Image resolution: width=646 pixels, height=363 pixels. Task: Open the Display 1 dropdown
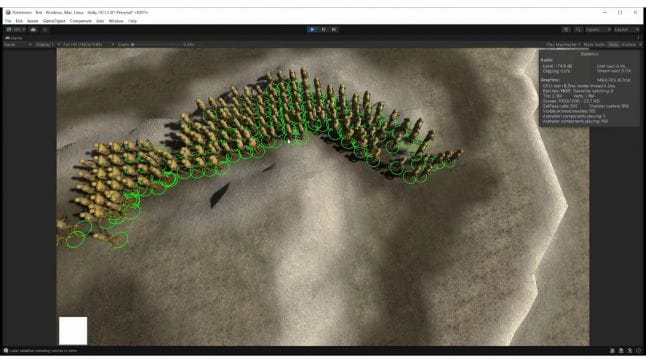(x=47, y=44)
